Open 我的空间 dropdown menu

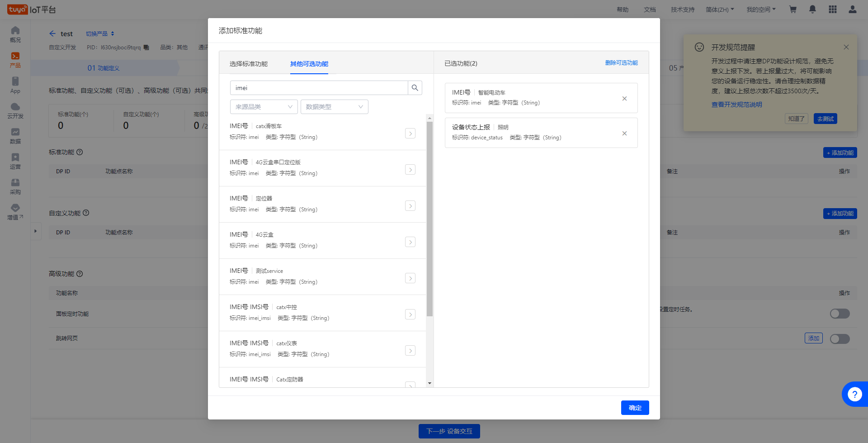point(761,10)
